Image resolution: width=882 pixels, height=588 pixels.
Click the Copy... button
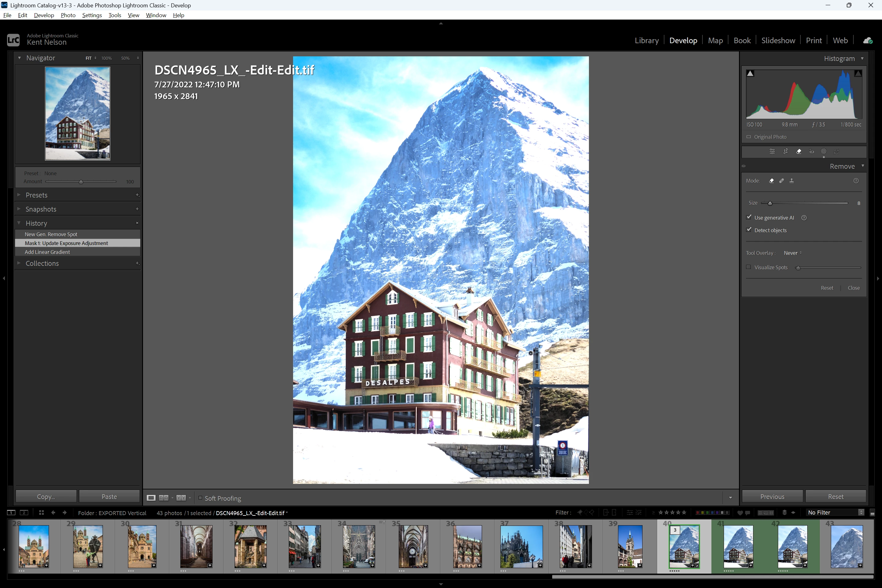click(46, 496)
